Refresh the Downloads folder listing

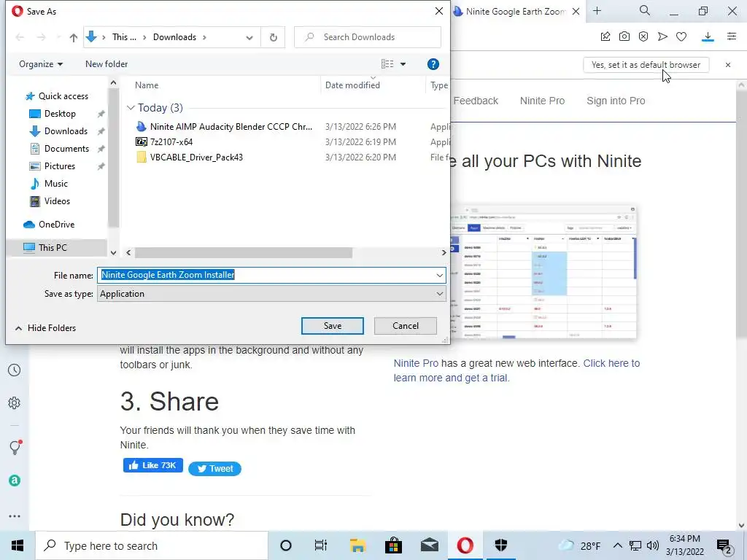[273, 38]
